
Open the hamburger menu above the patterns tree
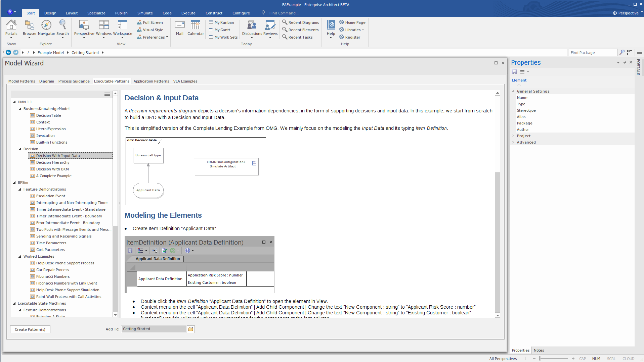[107, 94]
